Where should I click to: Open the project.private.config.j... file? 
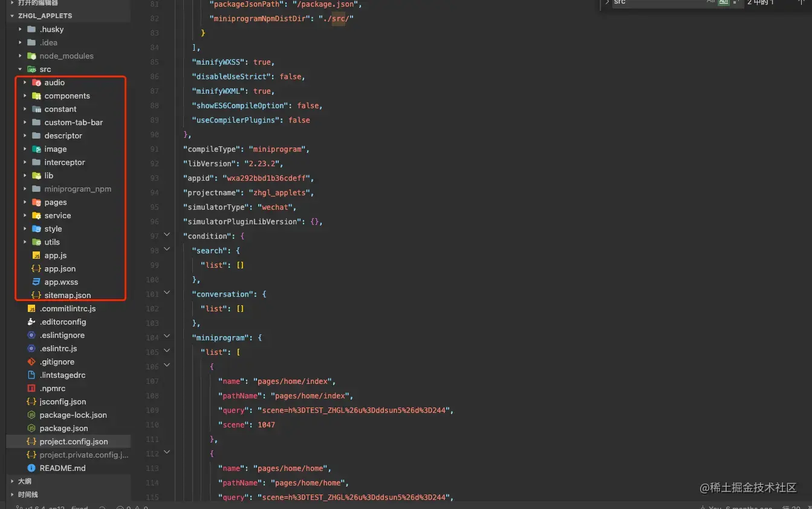[68, 455]
